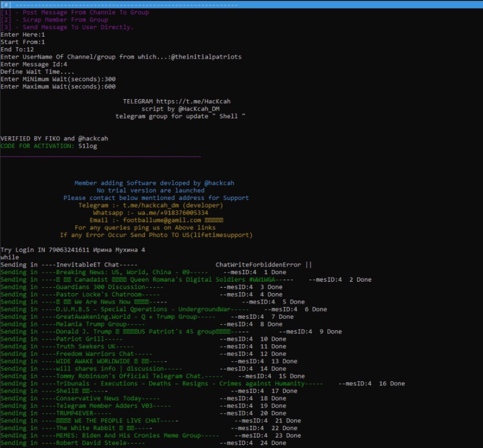Click the 'CODE FOR ACTIVATION: 51log' line
The image size is (483, 448).
(x=49, y=146)
